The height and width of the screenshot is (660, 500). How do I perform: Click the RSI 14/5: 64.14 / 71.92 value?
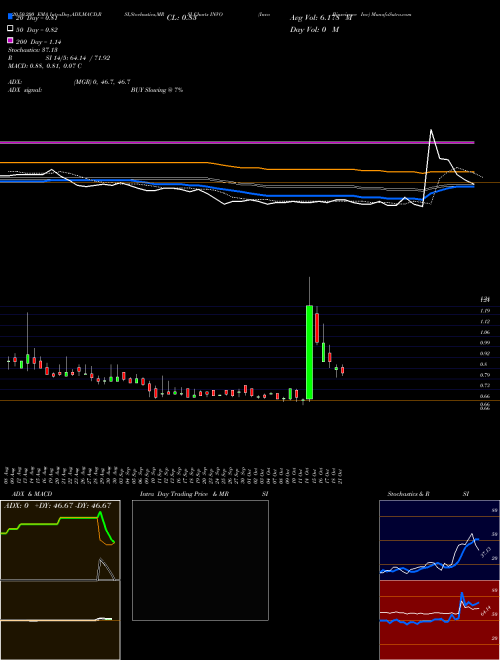click(x=78, y=58)
